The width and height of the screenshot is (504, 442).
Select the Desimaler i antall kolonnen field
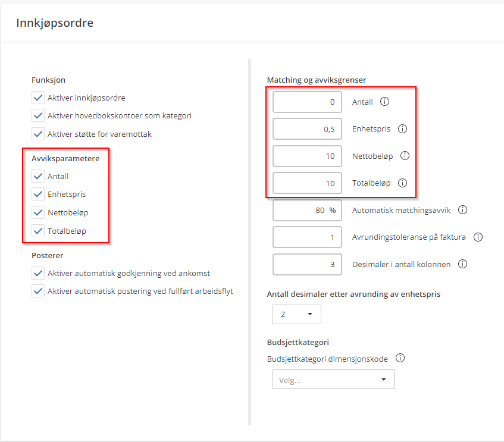pos(307,264)
